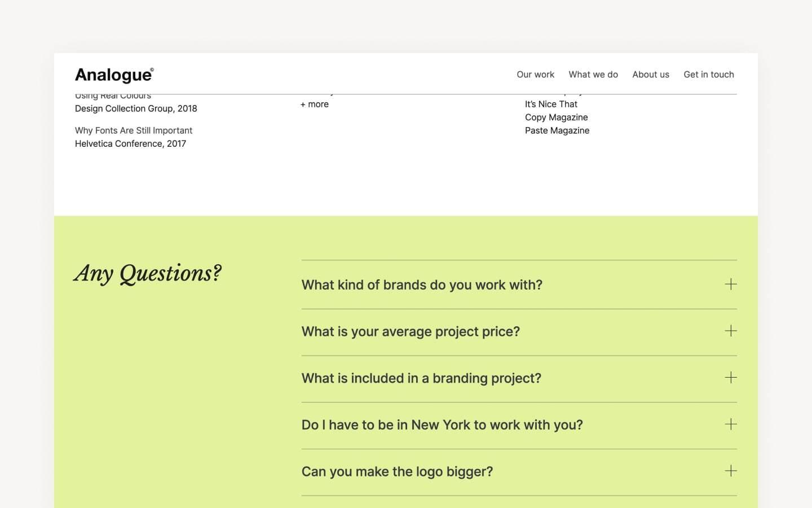Open the 'Can you make the logo bigger?' answer
The width and height of the screenshot is (812, 508).
[x=397, y=471]
